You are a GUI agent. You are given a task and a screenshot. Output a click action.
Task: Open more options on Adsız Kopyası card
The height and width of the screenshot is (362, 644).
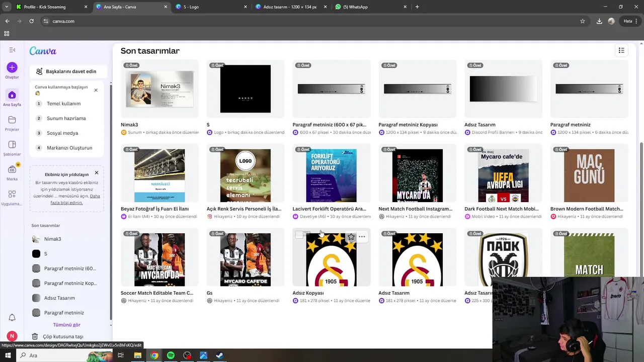click(x=362, y=237)
